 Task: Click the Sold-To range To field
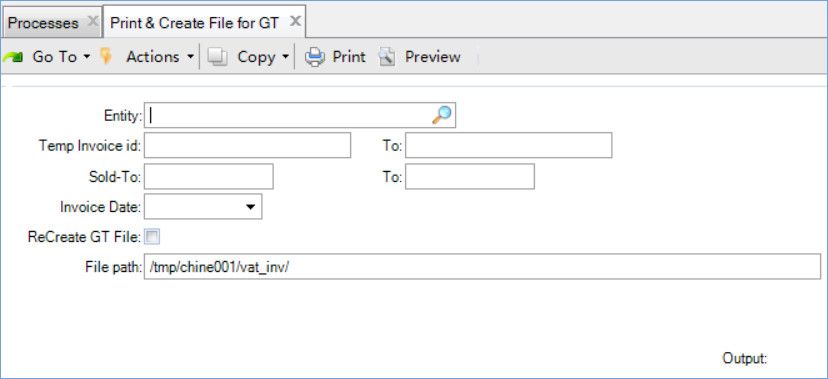(x=470, y=176)
